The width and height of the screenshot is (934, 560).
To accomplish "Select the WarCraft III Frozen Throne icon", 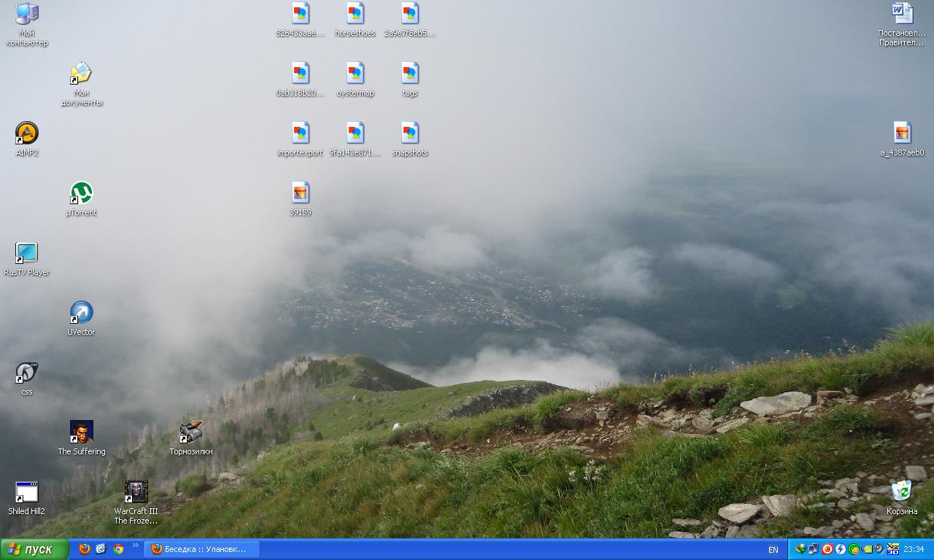I will tap(136, 492).
